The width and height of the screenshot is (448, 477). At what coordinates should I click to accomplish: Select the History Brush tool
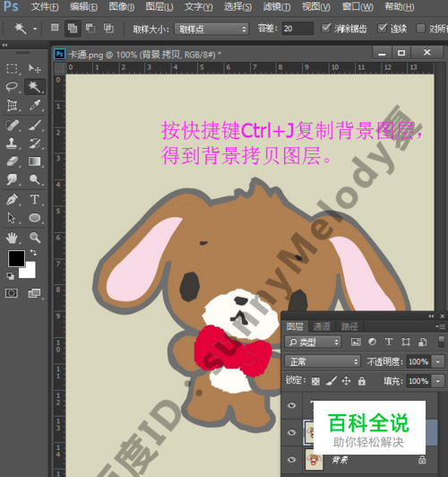click(x=34, y=143)
